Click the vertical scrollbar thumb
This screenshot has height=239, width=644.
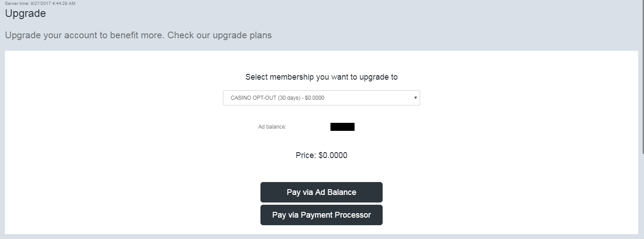(x=642, y=76)
